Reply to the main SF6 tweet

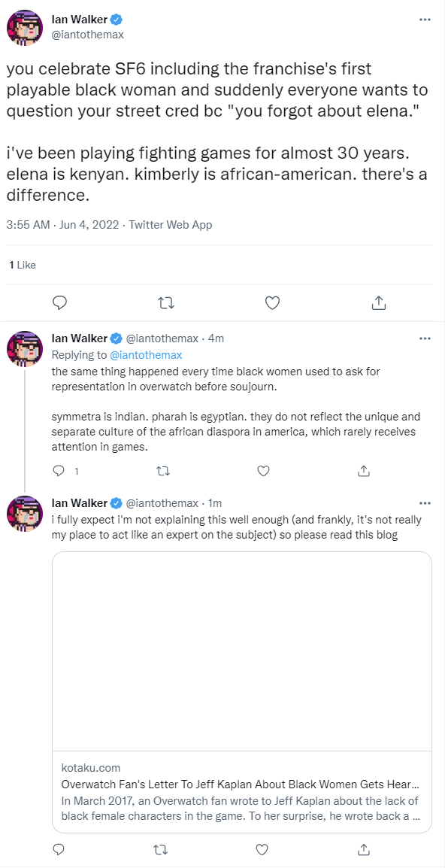pyautogui.click(x=60, y=303)
